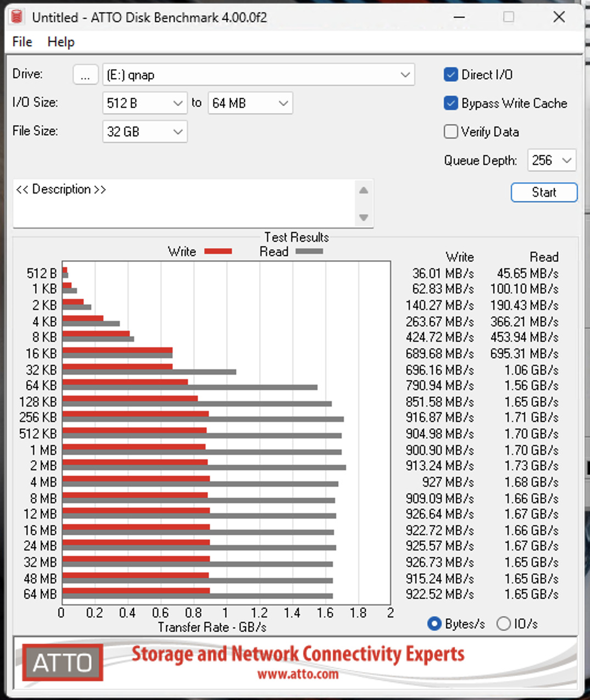Open the File menu
Viewport: 590px width, 700px height.
click(x=22, y=42)
